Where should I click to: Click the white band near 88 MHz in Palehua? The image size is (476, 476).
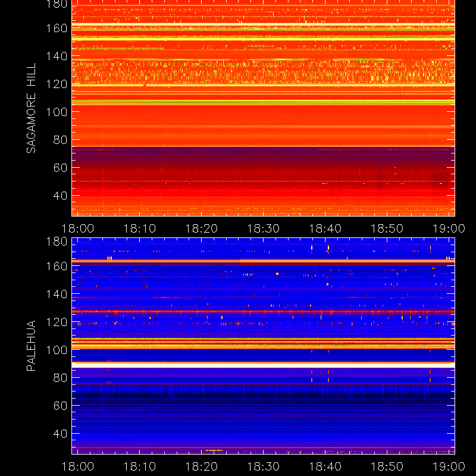tap(263, 365)
